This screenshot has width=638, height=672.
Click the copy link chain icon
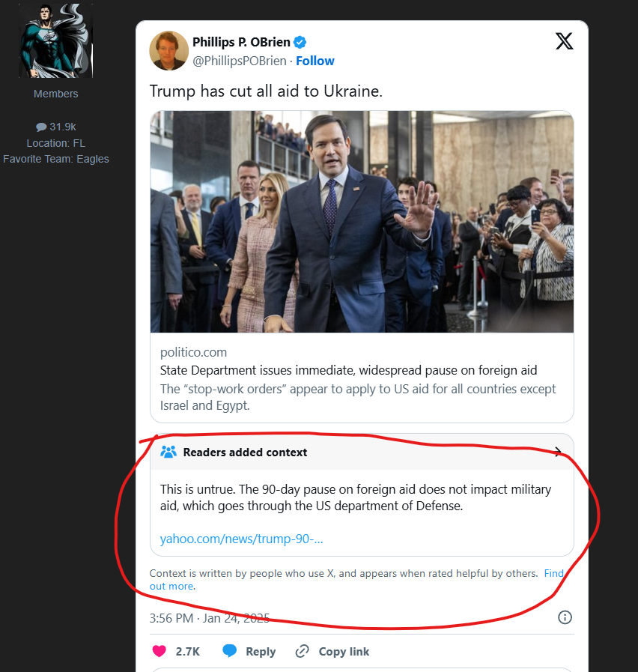[303, 651]
